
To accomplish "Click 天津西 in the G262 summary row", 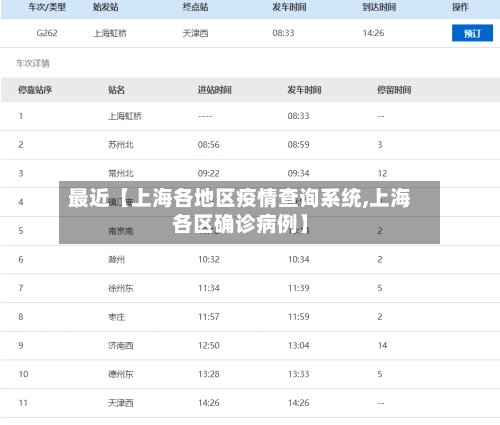I will [195, 33].
